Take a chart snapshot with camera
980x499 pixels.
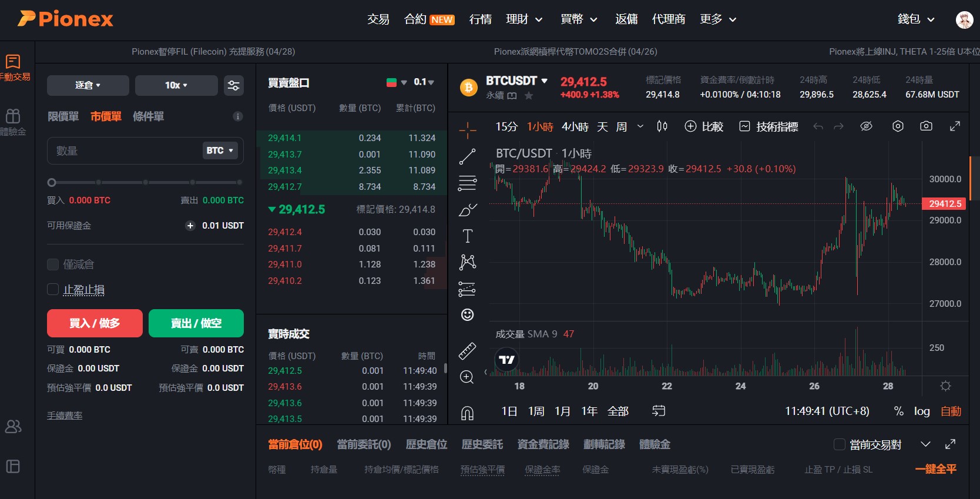pyautogui.click(x=926, y=126)
